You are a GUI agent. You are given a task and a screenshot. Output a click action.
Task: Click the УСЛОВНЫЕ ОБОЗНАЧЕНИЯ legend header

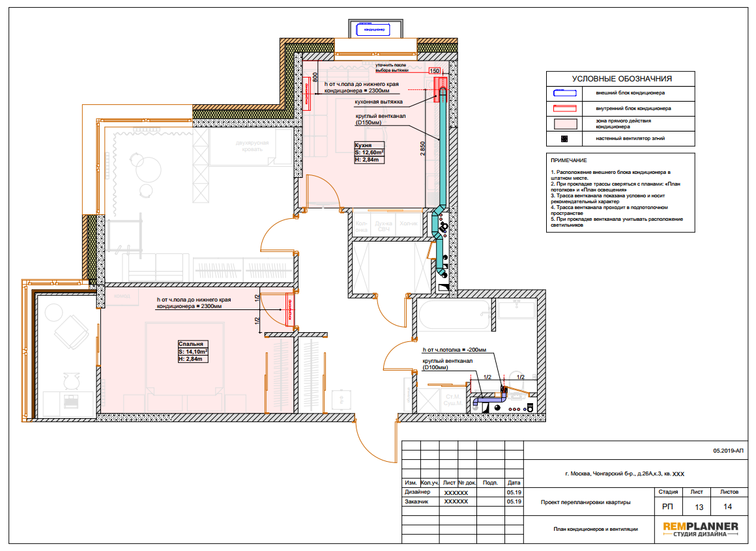coord(621,79)
